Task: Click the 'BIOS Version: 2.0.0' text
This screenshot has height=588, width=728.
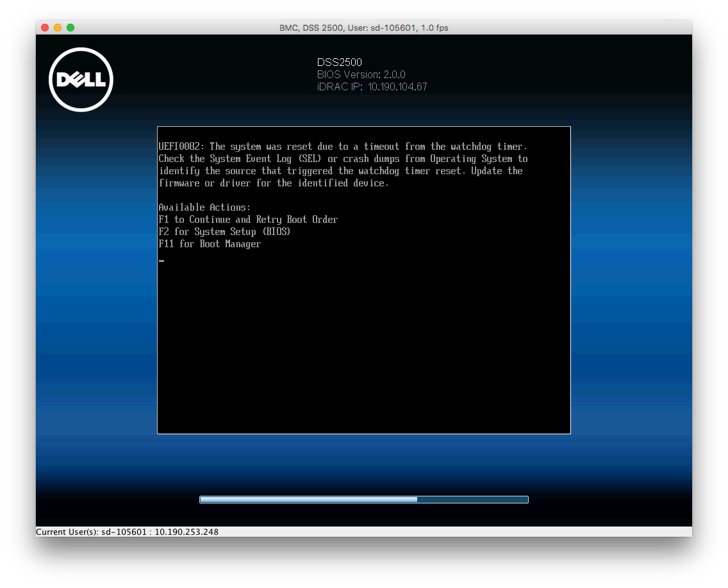Action: (x=361, y=74)
